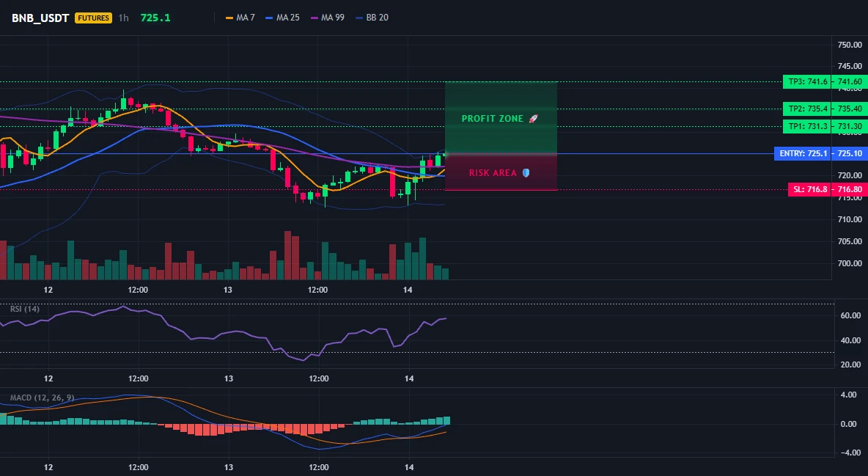Click the 60.00 RSI axis label
Screen dimensions: 868x476
click(851, 316)
